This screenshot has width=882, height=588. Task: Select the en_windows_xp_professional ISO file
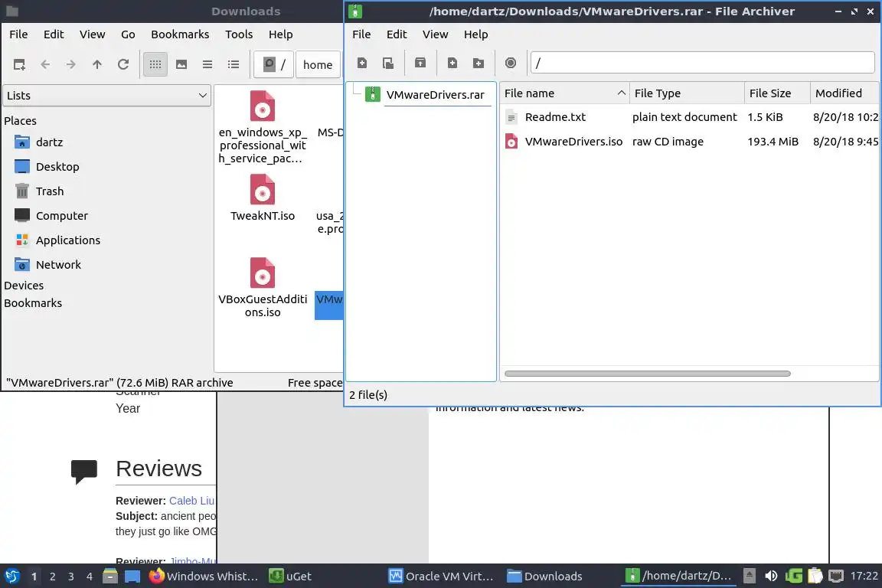point(262,126)
